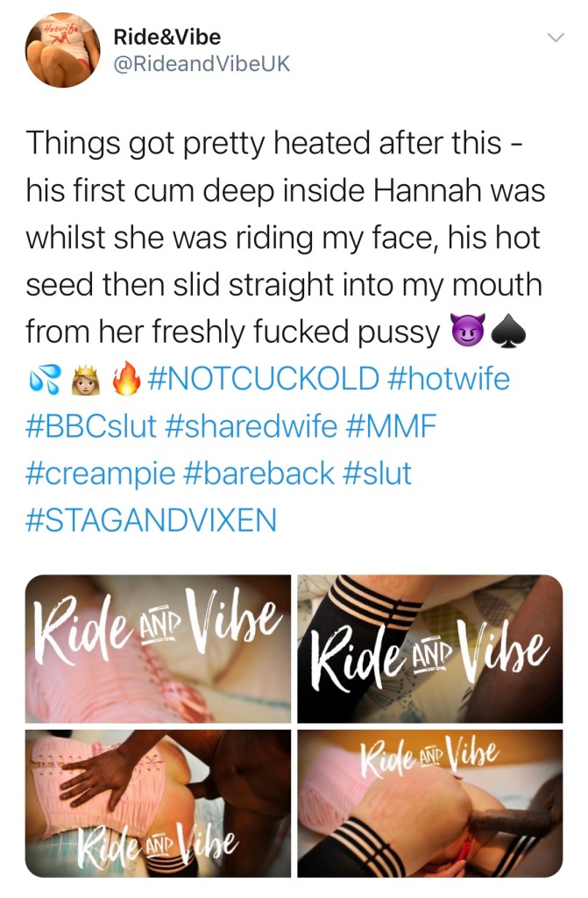Open thumbnail with hand on pink corset
Screen dimensions: 588x898
coord(158,803)
